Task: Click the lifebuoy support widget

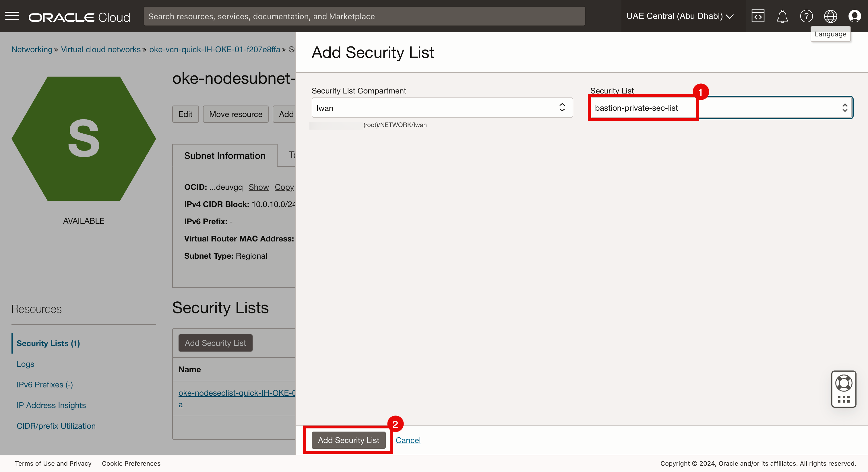Action: pos(843,383)
